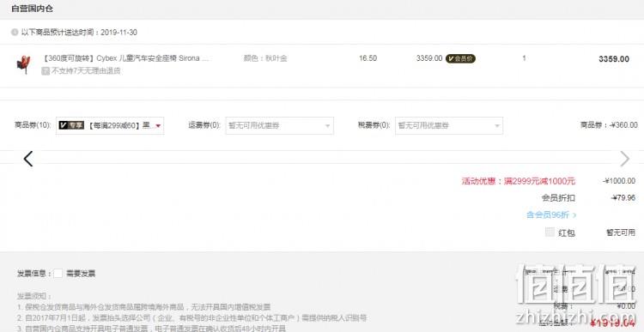Click the promotion amount -¥1000.00
Screen dimensions: 644x332
619,181
